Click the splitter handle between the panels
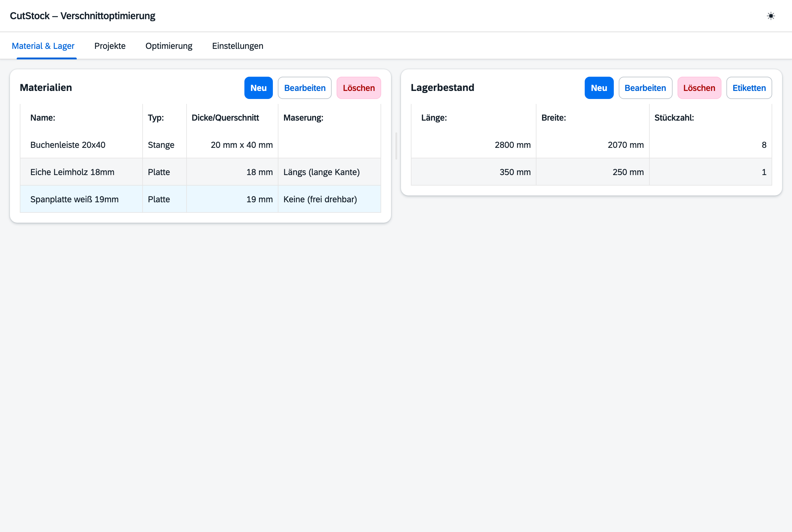 pyautogui.click(x=396, y=146)
